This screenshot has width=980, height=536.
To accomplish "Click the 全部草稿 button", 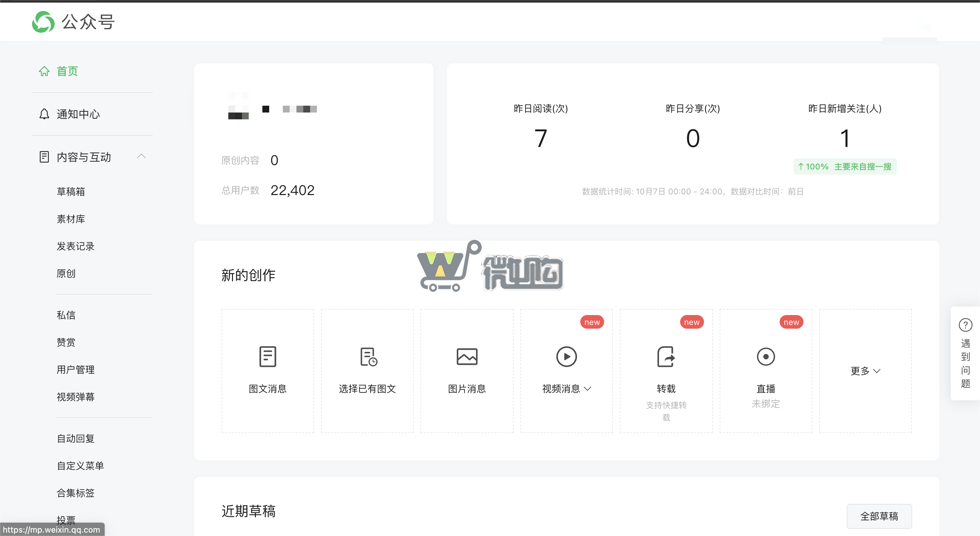I will pyautogui.click(x=879, y=516).
